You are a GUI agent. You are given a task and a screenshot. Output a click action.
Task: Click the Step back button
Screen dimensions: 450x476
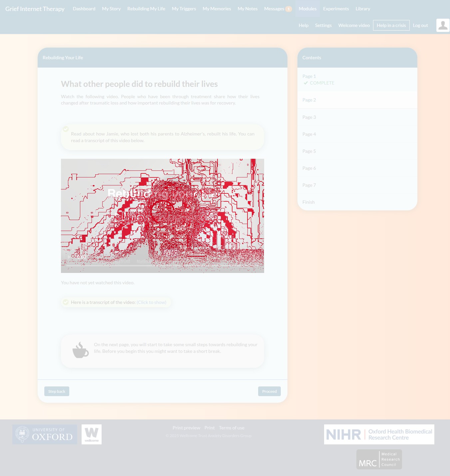click(x=57, y=391)
